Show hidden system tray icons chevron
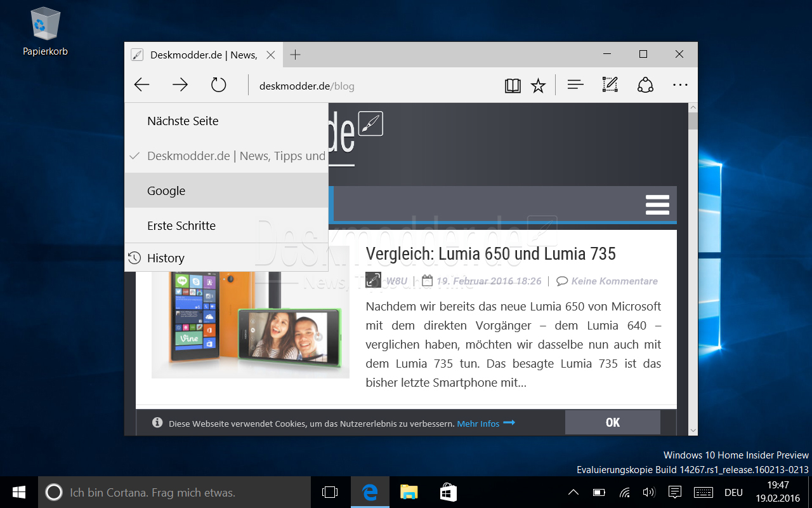 click(x=573, y=492)
